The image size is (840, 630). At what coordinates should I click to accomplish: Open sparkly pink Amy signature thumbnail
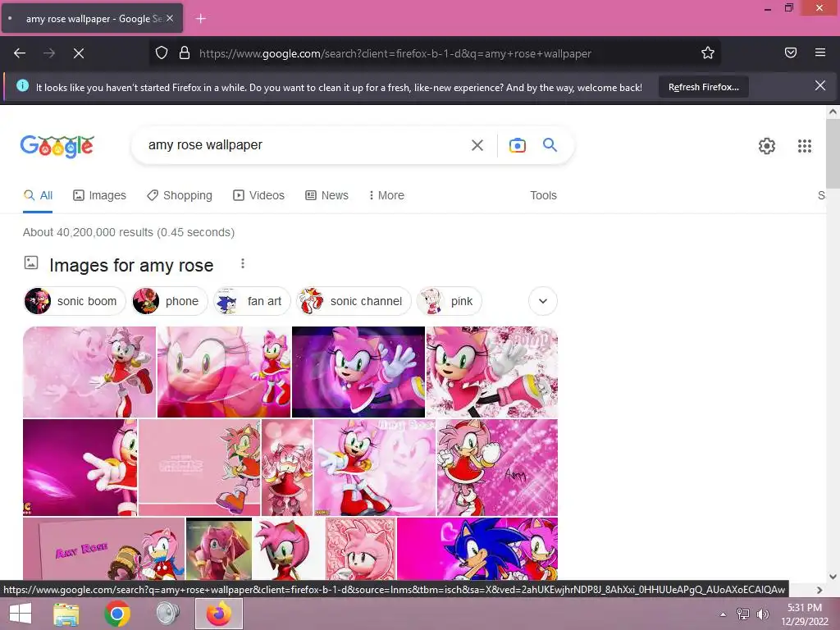point(497,467)
